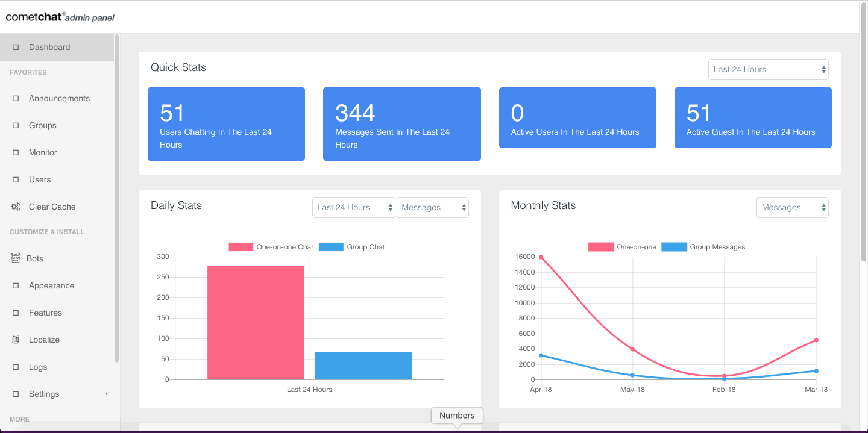Click the CometChat admin panel logo
The height and width of the screenshot is (433, 868).
60,17
